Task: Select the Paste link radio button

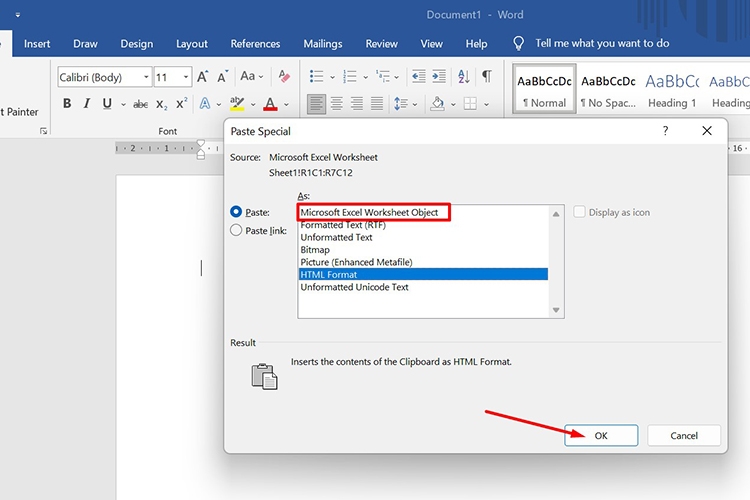Action: [x=236, y=230]
